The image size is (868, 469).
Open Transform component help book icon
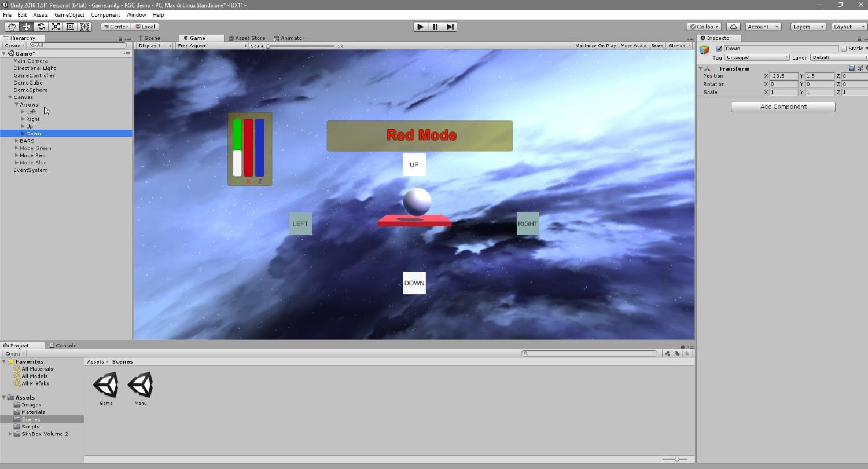click(x=852, y=68)
